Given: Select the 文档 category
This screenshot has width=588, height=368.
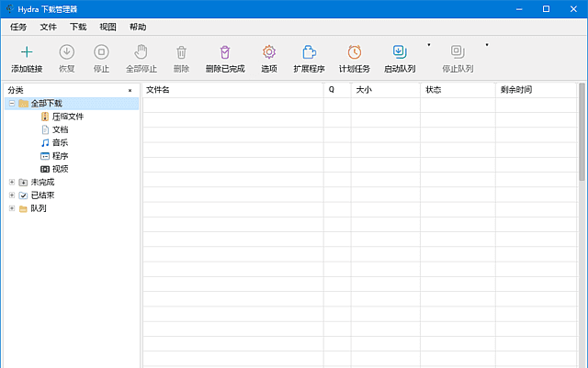Looking at the screenshot, I should (60, 129).
